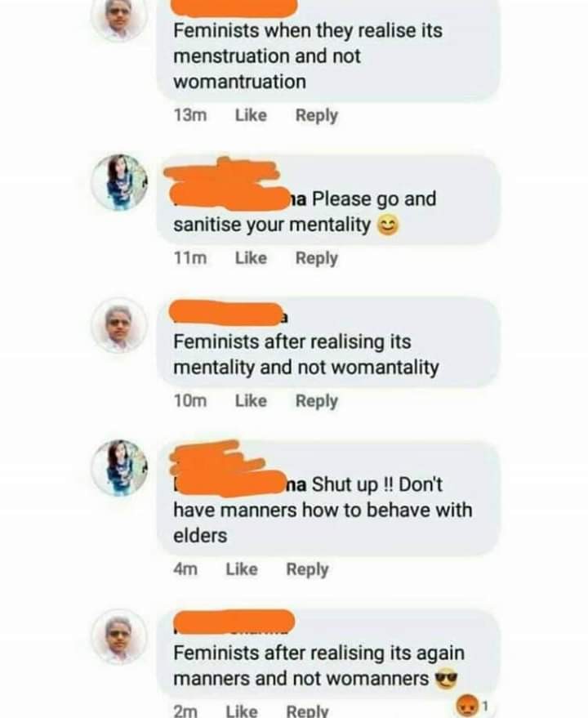Screen dimensions: 588x718
Task: Reply to the 2m ago comment
Action: pyautogui.click(x=307, y=711)
